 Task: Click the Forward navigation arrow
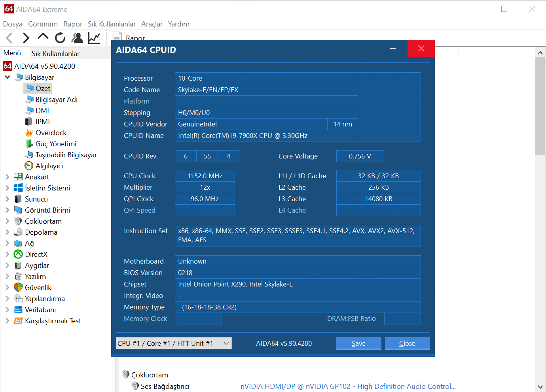pos(26,38)
